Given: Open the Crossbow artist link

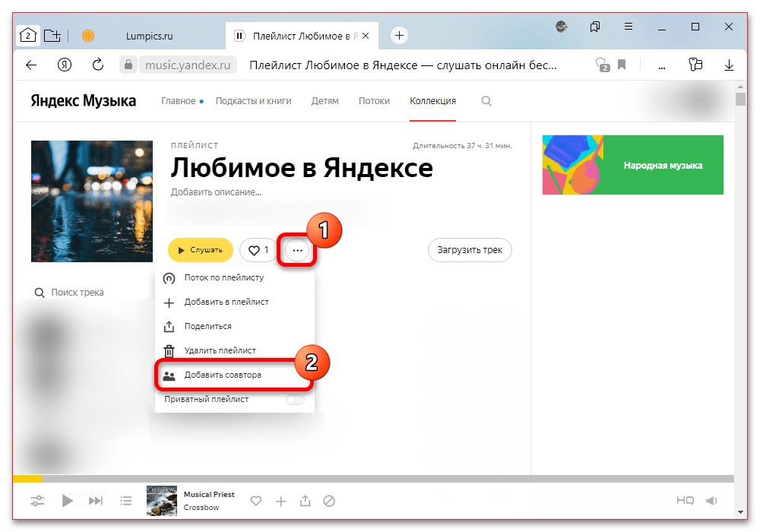Looking at the screenshot, I should [x=201, y=507].
